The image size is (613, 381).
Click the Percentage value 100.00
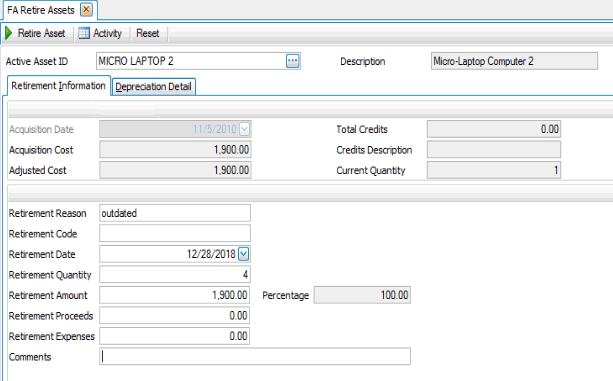(394, 295)
